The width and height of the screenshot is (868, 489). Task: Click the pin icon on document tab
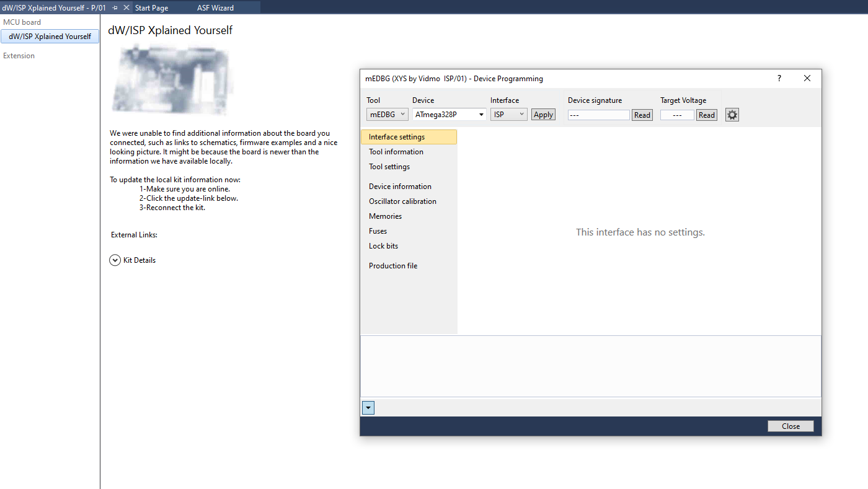[115, 7]
